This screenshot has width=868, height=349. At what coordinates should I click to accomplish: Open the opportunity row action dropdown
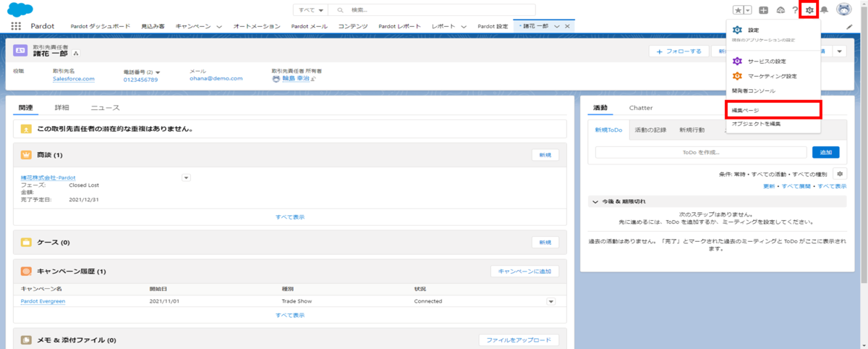tap(186, 177)
